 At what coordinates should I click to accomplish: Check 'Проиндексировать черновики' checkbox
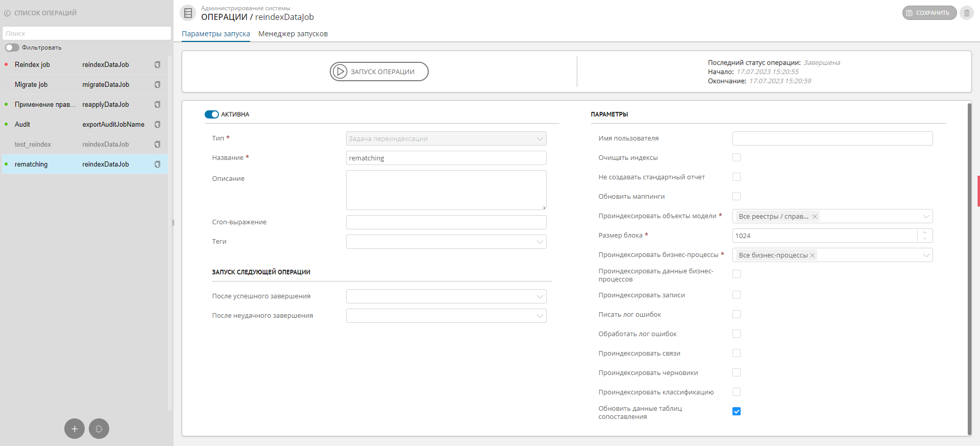point(737,372)
